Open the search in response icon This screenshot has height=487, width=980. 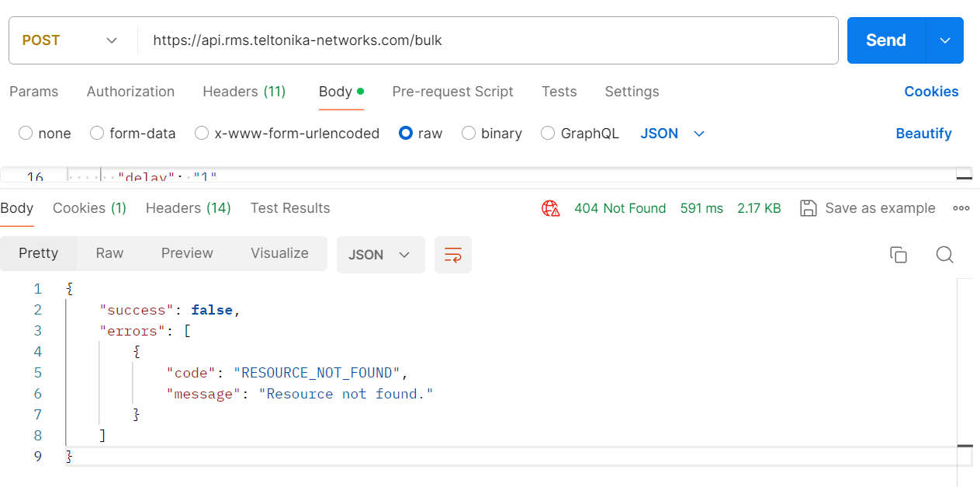coord(944,255)
